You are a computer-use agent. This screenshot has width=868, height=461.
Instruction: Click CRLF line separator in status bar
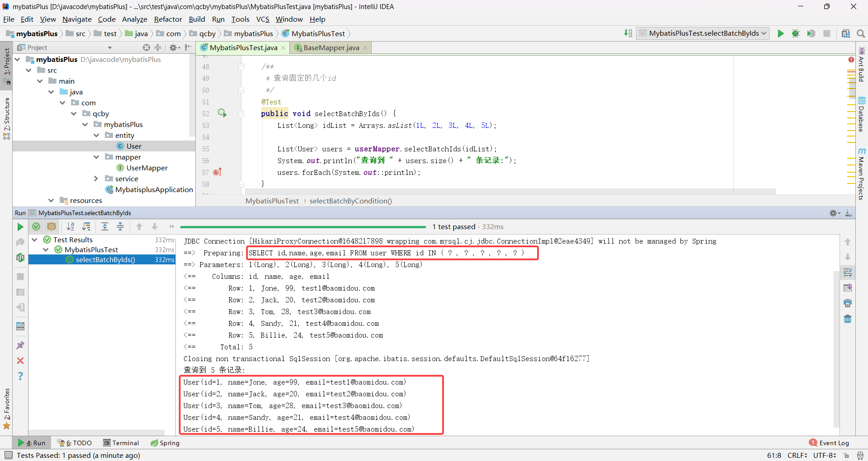pyautogui.click(x=797, y=455)
